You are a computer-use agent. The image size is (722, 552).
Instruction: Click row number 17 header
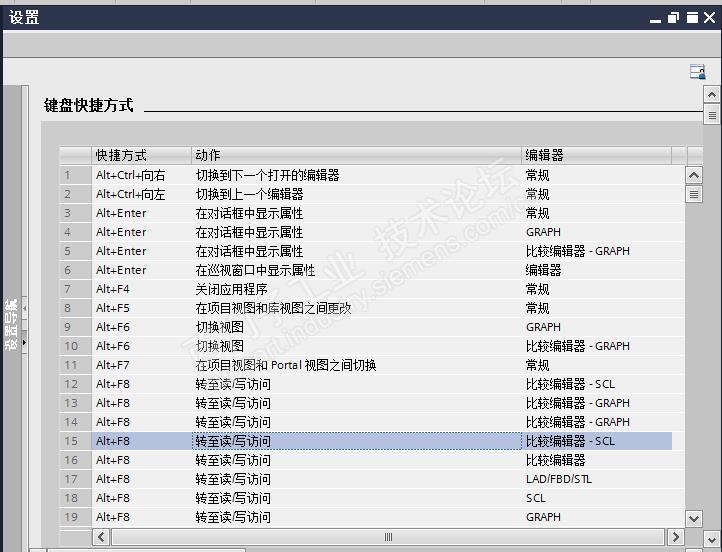pyautogui.click(x=76, y=479)
